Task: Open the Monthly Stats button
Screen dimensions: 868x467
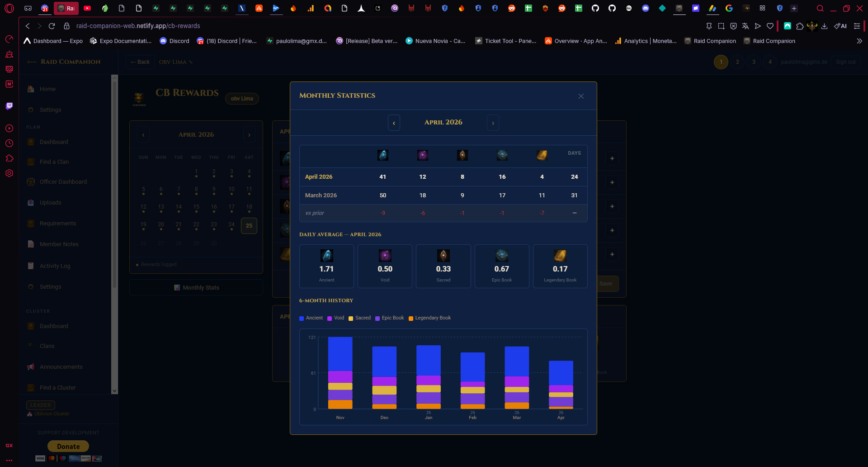Action: (x=196, y=288)
